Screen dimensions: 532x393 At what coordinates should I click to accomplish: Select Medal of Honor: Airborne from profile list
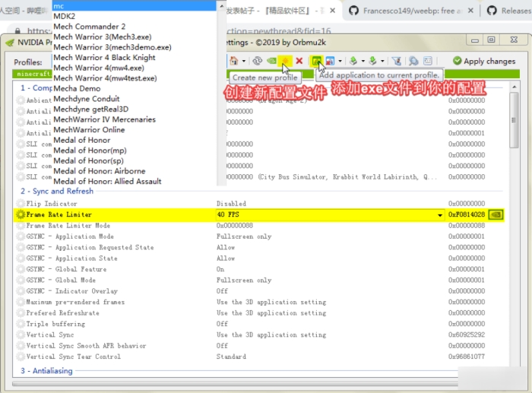pyautogui.click(x=99, y=171)
